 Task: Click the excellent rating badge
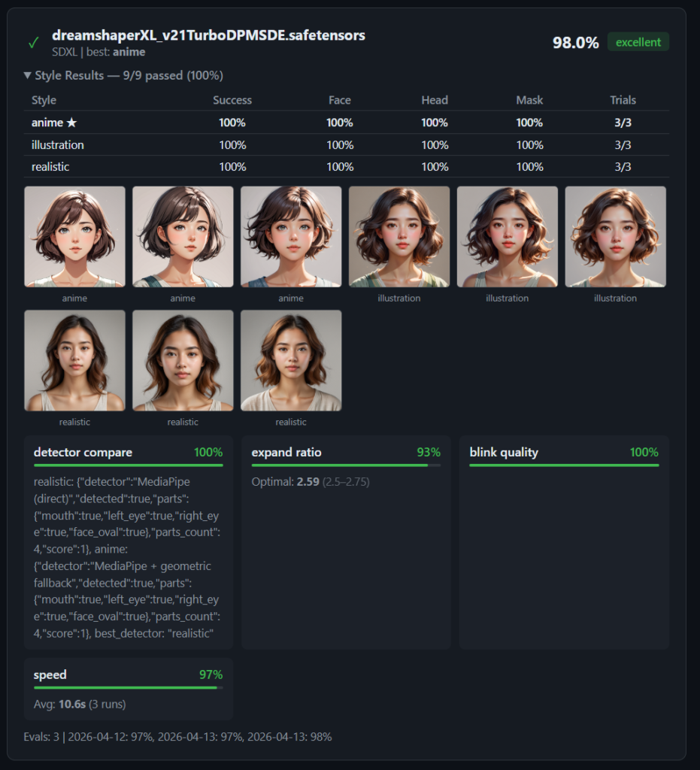pos(638,42)
